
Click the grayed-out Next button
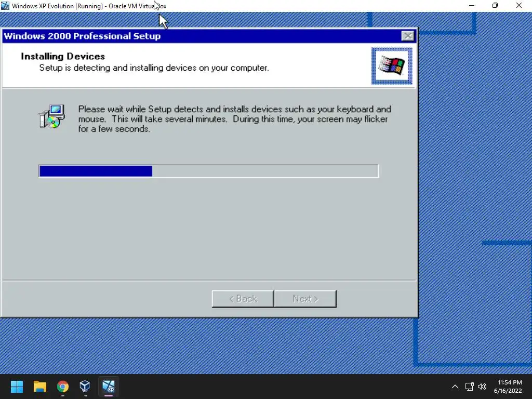point(305,299)
